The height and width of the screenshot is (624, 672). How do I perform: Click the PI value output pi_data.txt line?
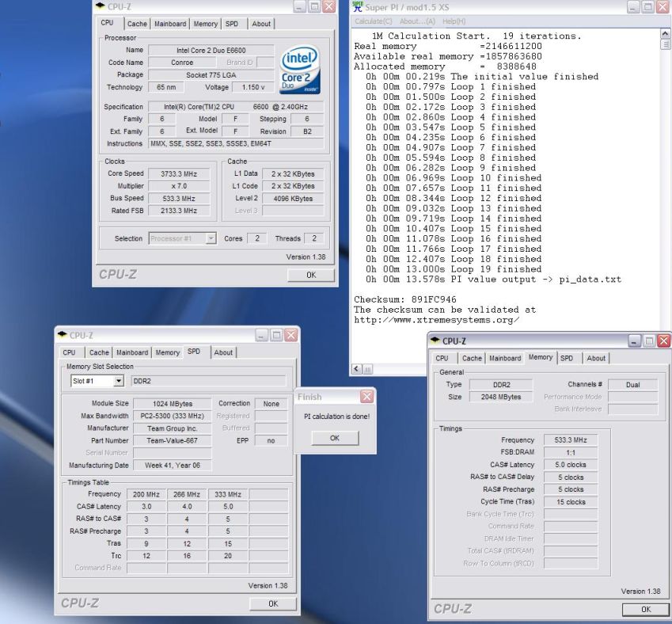click(x=493, y=280)
